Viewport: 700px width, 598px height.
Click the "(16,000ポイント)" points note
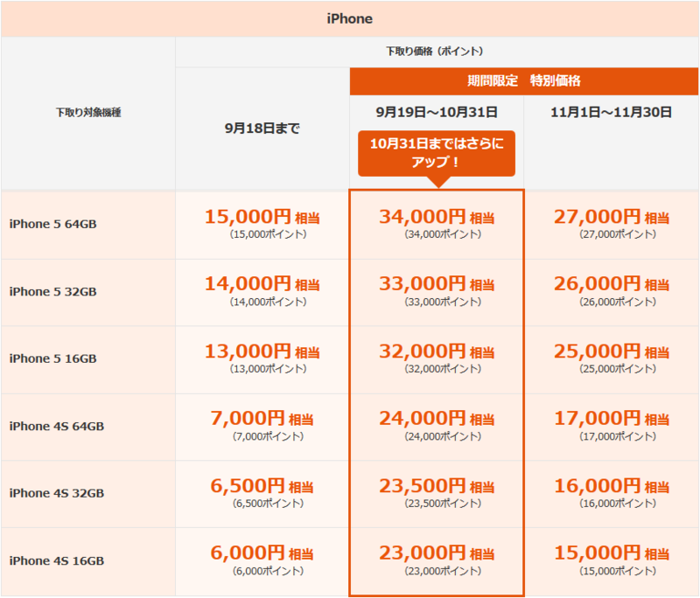(618, 504)
